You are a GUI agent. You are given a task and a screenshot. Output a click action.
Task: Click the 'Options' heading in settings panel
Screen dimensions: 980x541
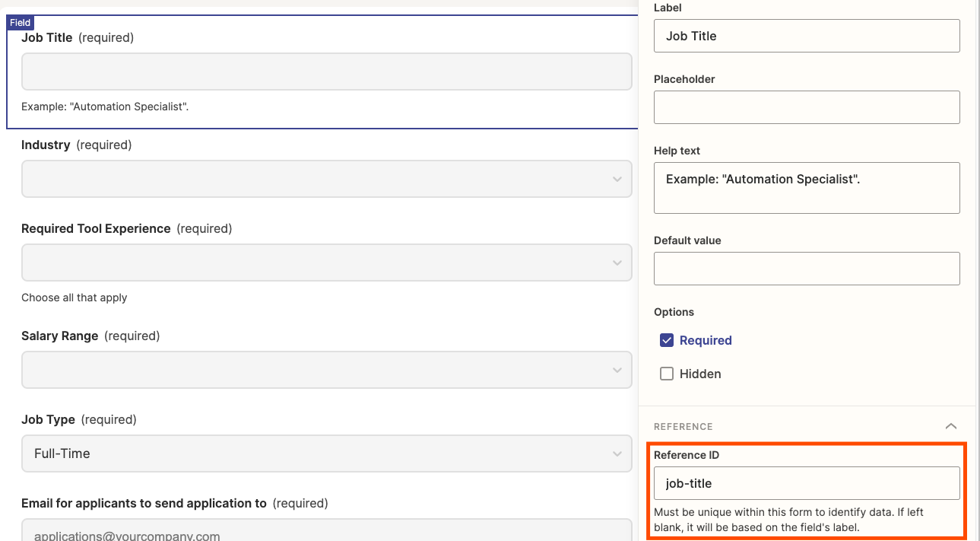coord(674,312)
